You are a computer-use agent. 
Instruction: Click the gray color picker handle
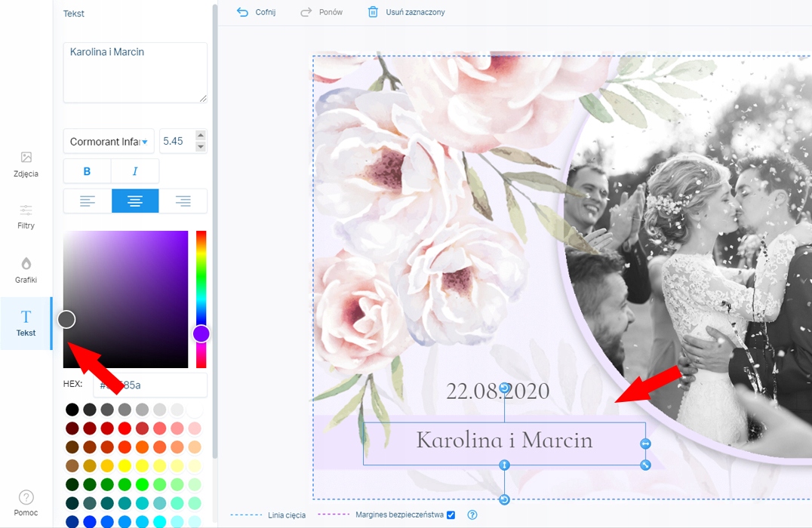(66, 319)
